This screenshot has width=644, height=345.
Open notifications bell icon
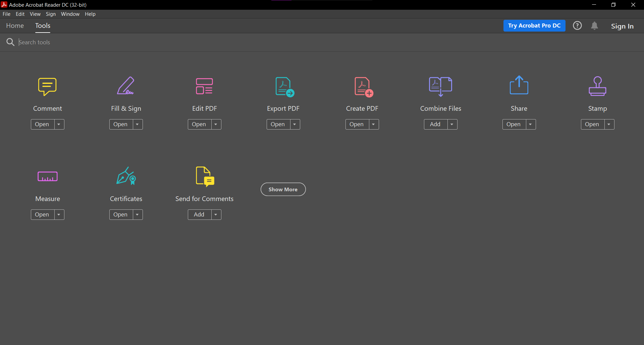pyautogui.click(x=594, y=26)
